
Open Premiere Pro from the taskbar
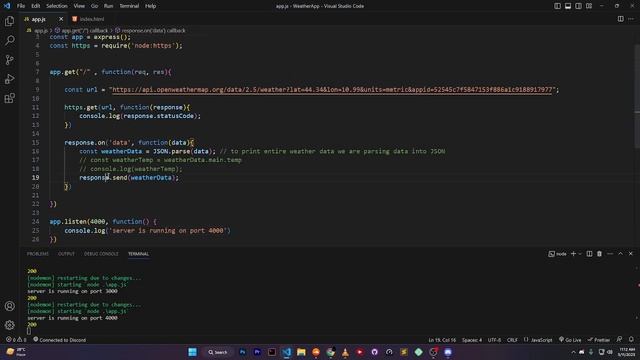click(257, 352)
